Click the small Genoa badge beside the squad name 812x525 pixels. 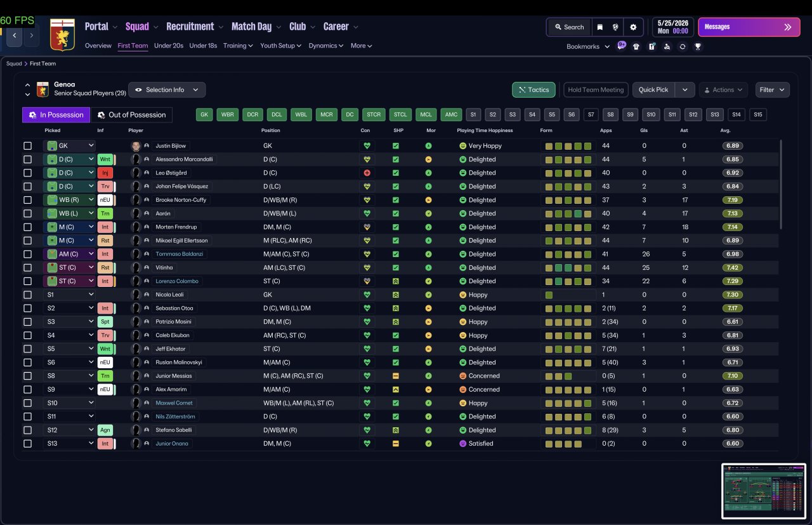coord(43,90)
